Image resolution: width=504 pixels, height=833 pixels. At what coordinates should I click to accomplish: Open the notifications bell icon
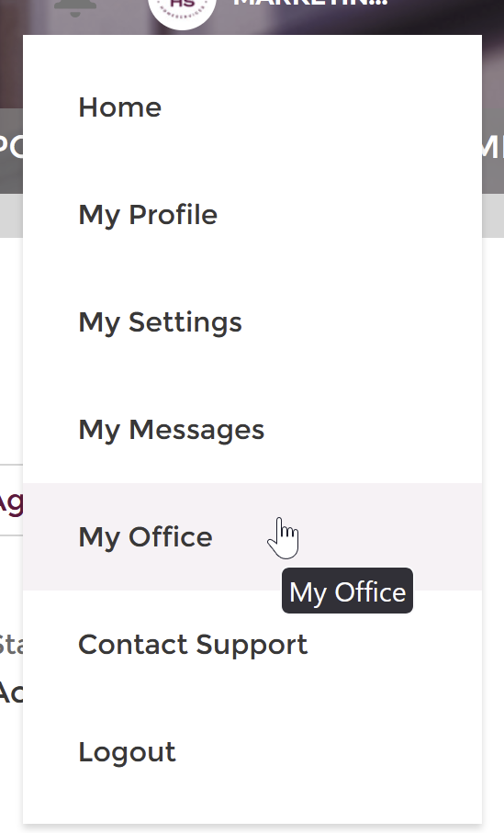(75, 8)
